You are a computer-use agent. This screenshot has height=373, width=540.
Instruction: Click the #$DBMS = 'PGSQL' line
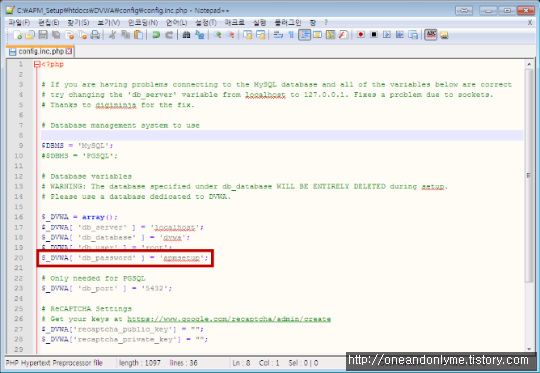(x=80, y=156)
